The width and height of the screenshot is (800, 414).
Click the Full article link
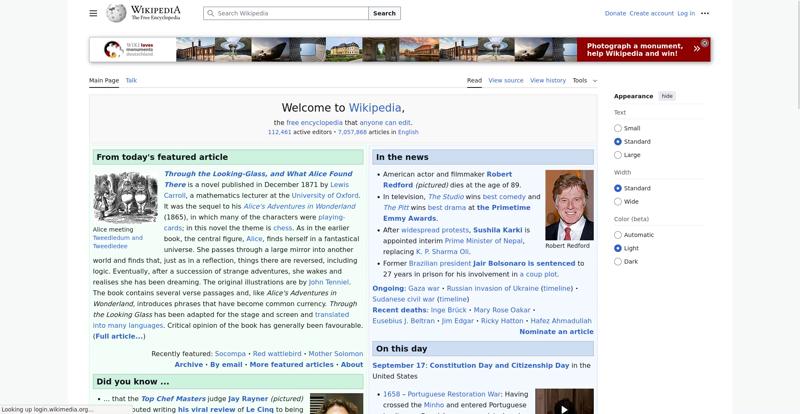coord(119,336)
